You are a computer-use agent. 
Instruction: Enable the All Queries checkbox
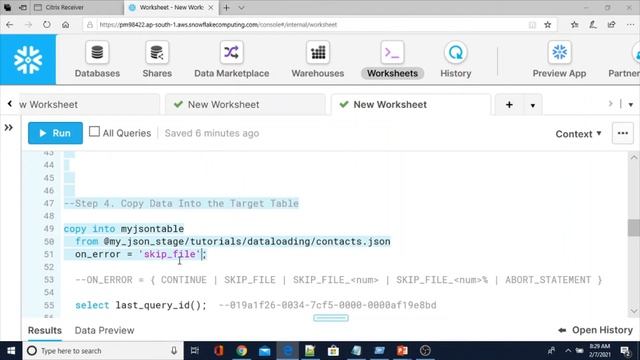click(94, 131)
